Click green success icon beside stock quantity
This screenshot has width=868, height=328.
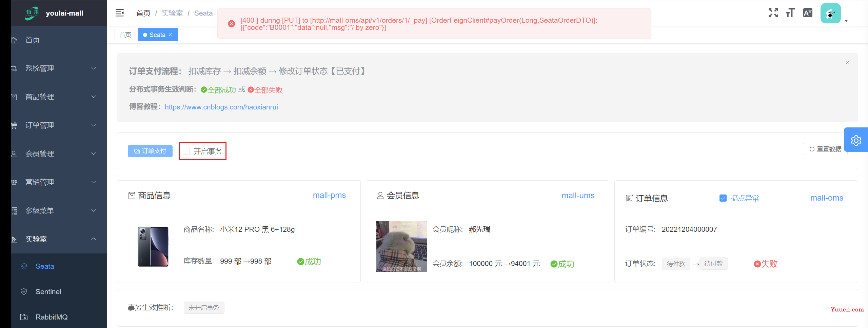click(300, 262)
